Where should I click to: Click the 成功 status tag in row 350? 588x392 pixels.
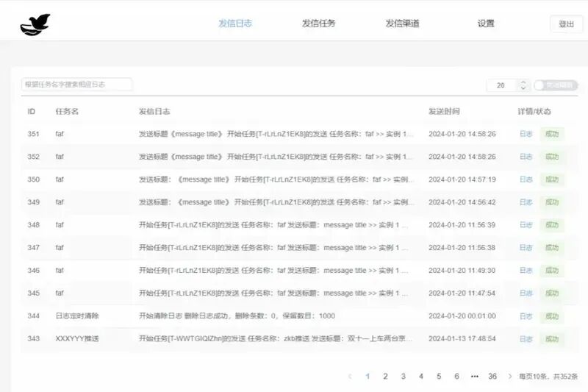tap(552, 179)
